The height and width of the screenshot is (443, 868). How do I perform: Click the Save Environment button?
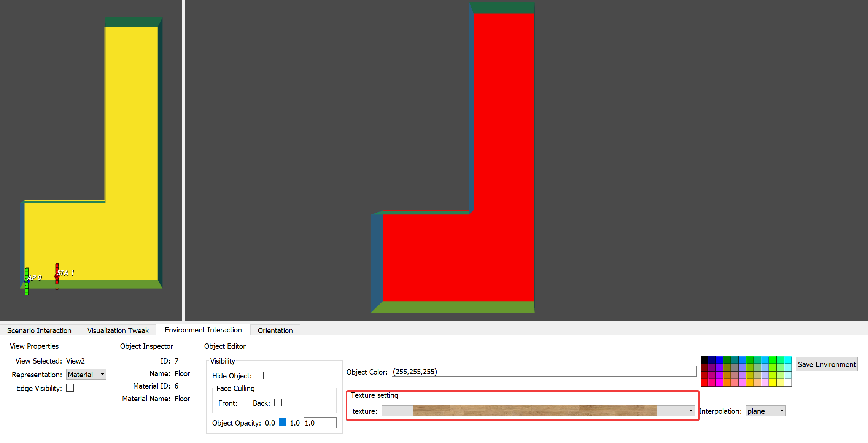click(x=827, y=364)
